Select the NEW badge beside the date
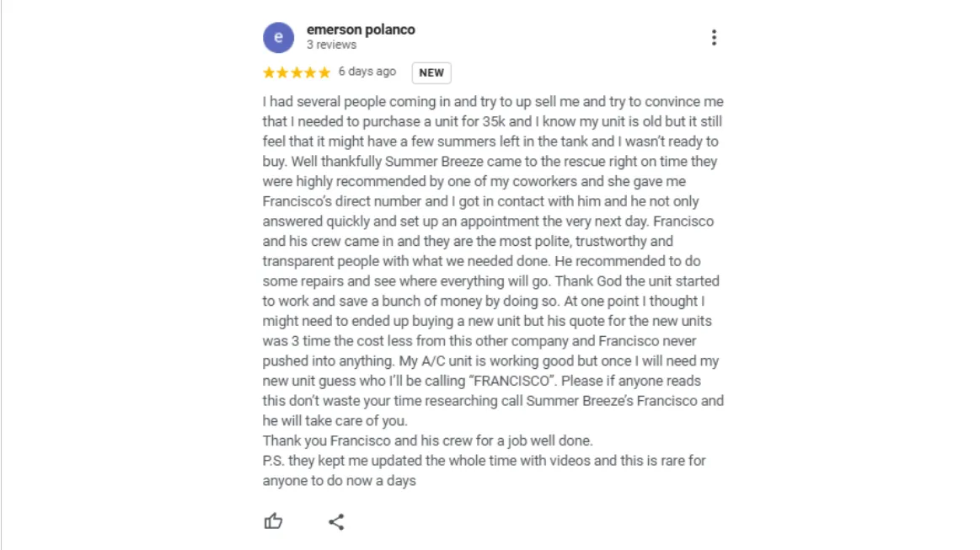The height and width of the screenshot is (550, 980). pos(431,72)
